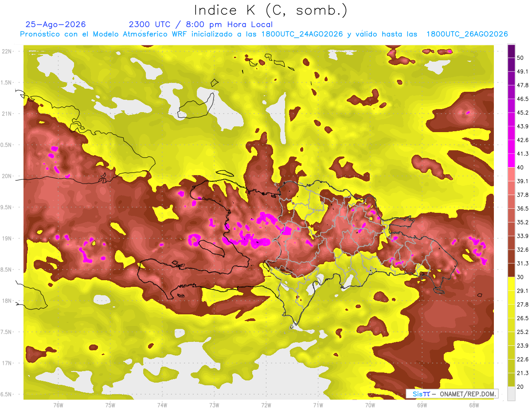
Task: Click the "22N" latitude label
Action: 8,51
